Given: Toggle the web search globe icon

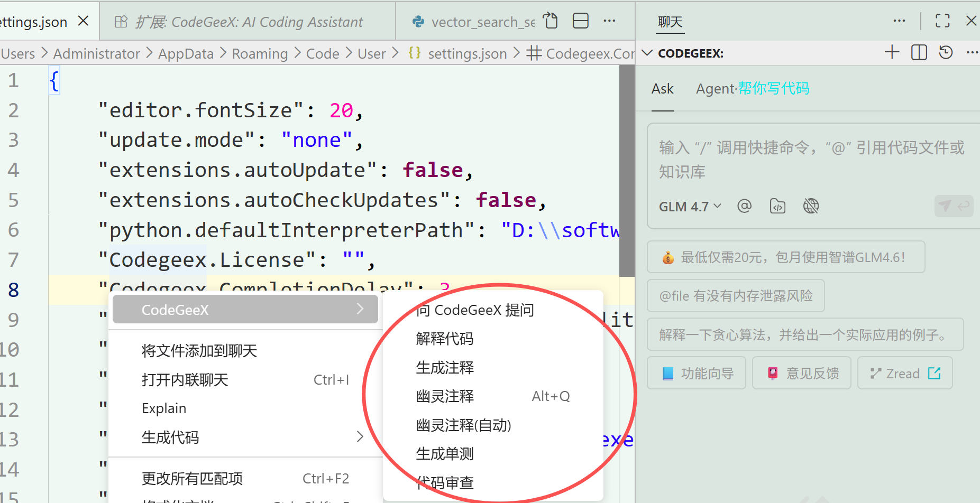Looking at the screenshot, I should (x=811, y=206).
